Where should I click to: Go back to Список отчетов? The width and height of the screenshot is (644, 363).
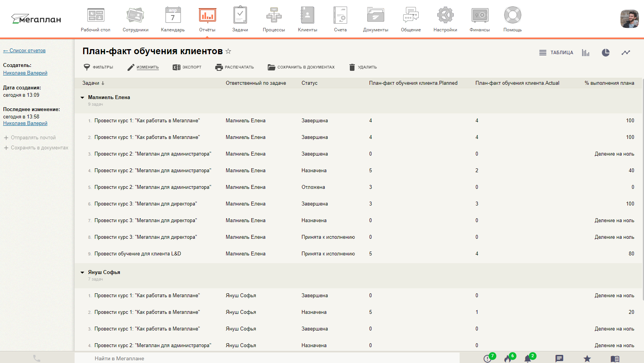click(24, 51)
